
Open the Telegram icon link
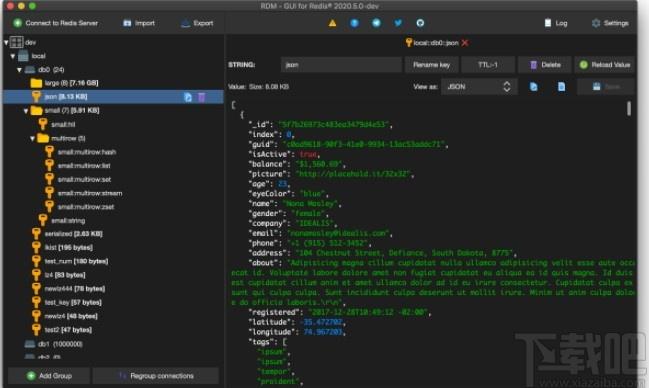(x=376, y=23)
